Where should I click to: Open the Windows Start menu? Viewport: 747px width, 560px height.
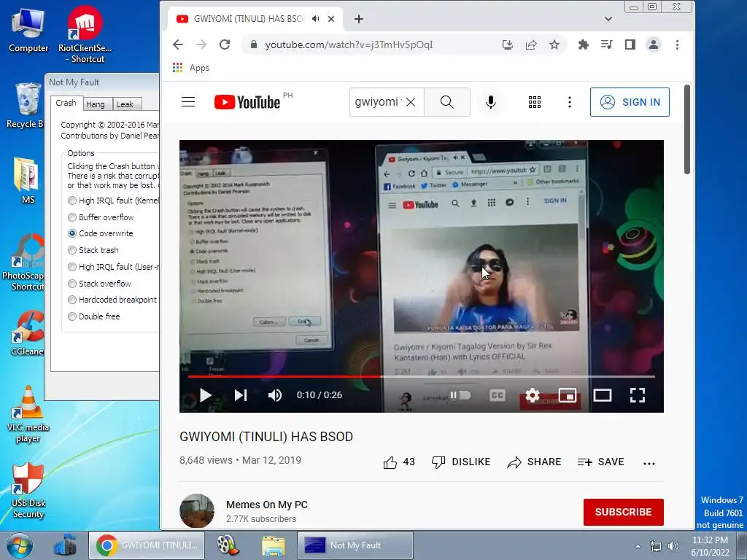[19, 545]
